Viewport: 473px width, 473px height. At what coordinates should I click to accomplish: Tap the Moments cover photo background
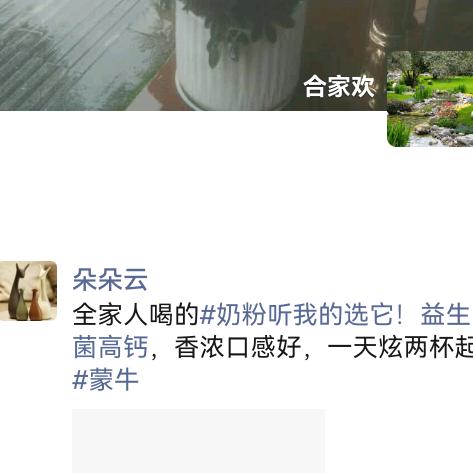[193, 55]
